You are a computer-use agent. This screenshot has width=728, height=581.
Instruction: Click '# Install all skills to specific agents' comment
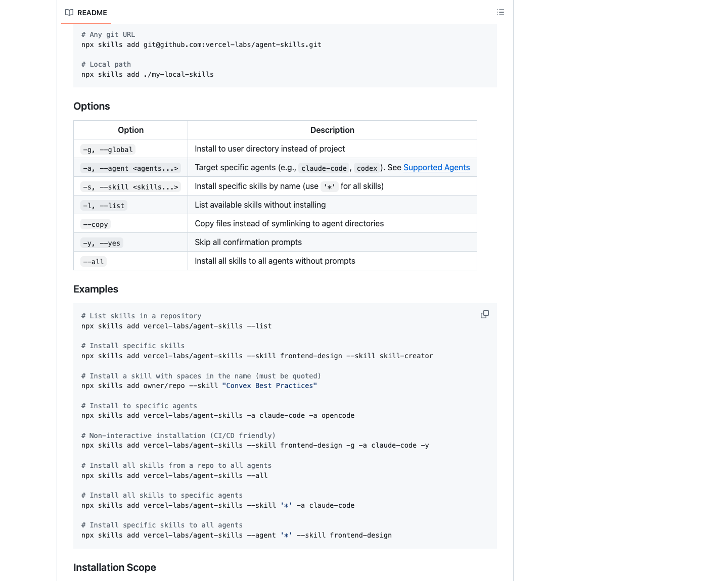coord(162,495)
